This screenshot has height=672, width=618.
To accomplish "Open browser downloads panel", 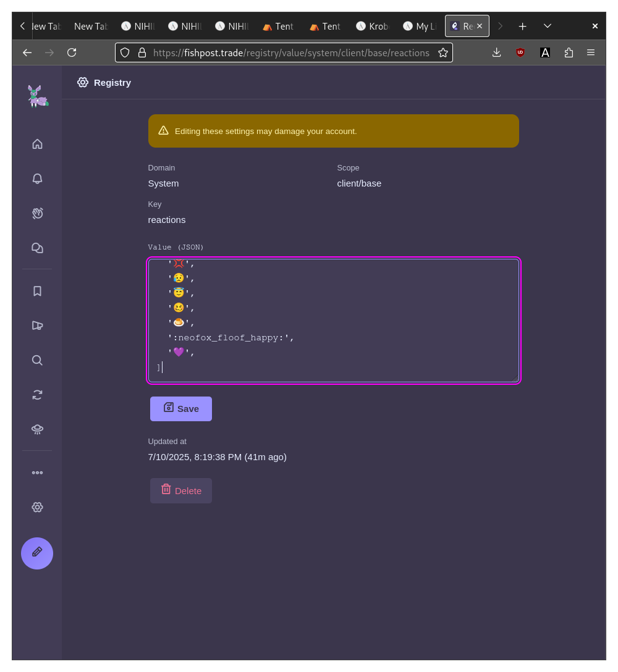I will click(497, 52).
